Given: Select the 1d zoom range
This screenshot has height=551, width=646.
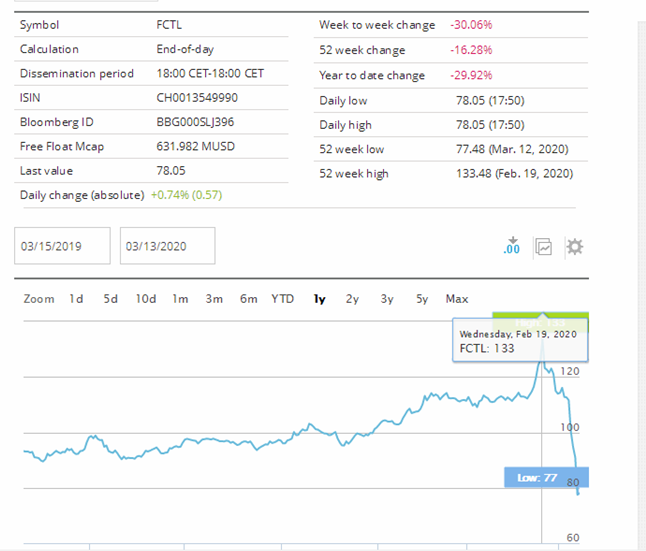Looking at the screenshot, I should (76, 299).
